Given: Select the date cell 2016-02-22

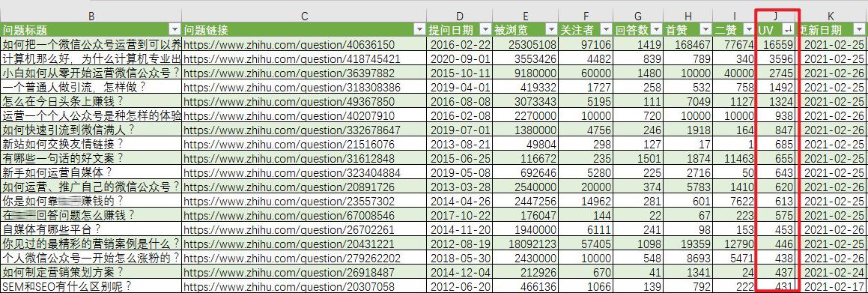Looking at the screenshot, I should pyautogui.click(x=460, y=44).
